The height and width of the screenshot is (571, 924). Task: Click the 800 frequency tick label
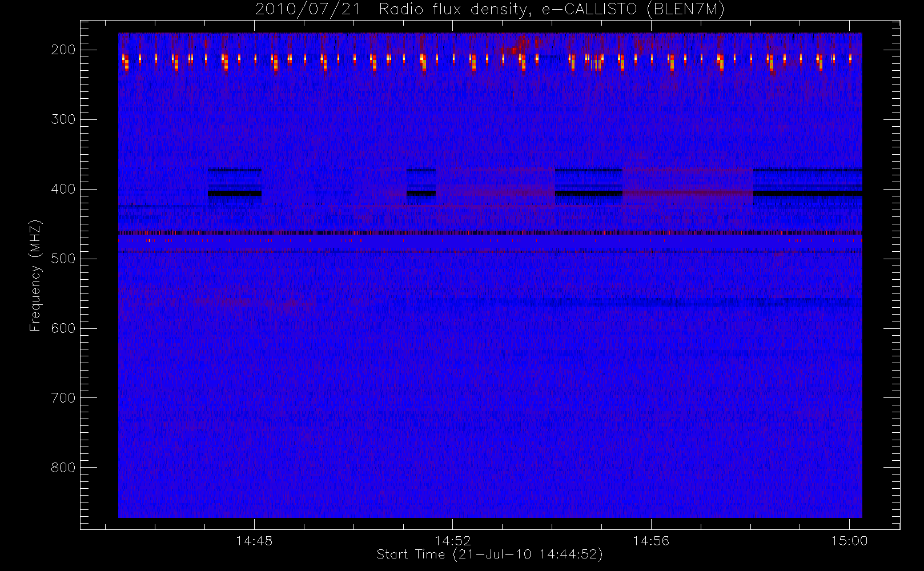[x=63, y=468]
